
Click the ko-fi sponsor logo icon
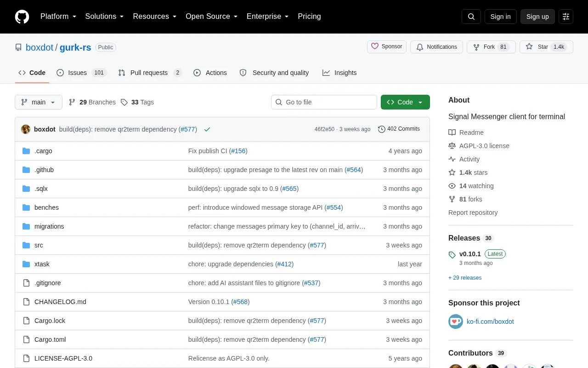(x=456, y=322)
